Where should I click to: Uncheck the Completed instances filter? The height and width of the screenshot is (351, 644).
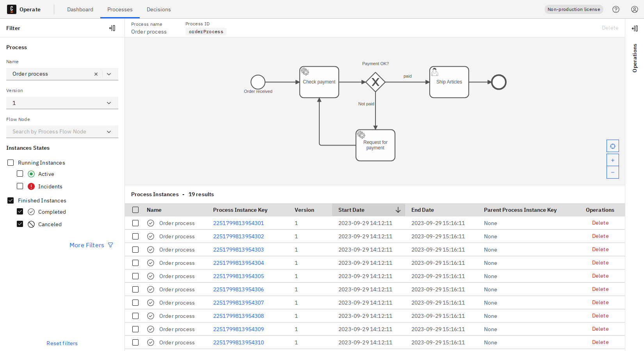coord(20,211)
